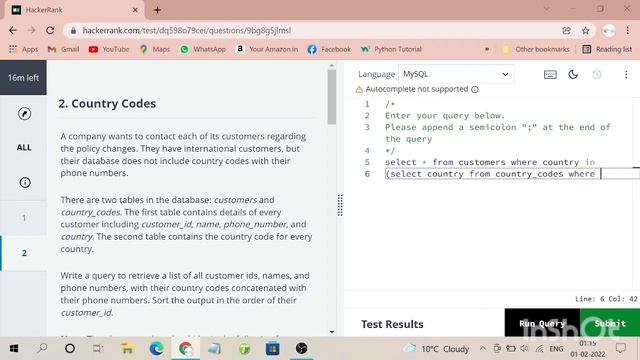This screenshot has height=360, width=640.
Task: Open the Python Tutorial bookmark
Action: [x=391, y=49]
